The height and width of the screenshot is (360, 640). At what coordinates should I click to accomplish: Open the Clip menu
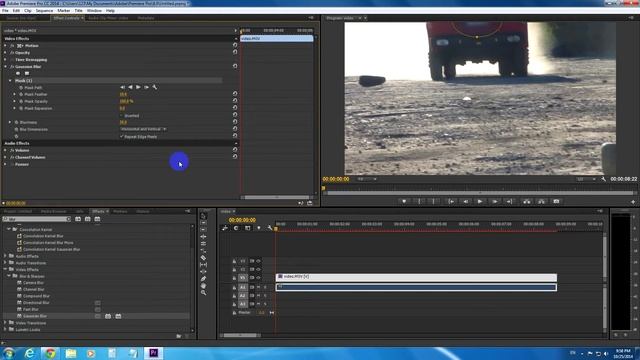coord(28,11)
